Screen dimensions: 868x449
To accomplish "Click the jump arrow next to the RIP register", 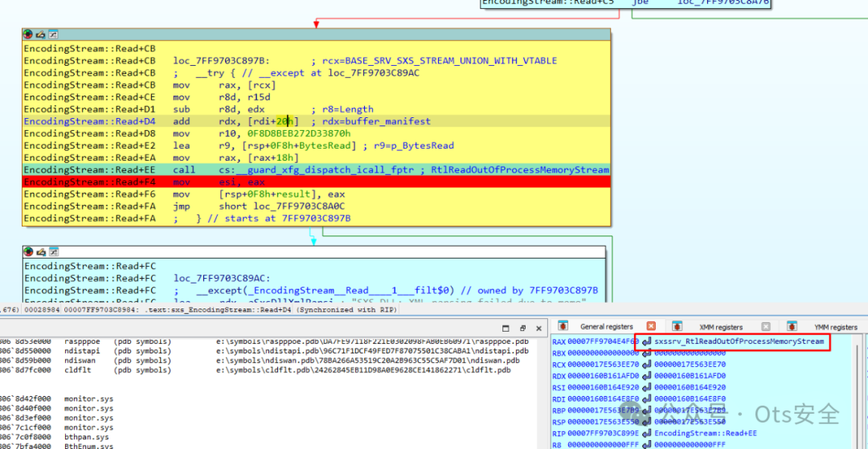I will click(646, 433).
